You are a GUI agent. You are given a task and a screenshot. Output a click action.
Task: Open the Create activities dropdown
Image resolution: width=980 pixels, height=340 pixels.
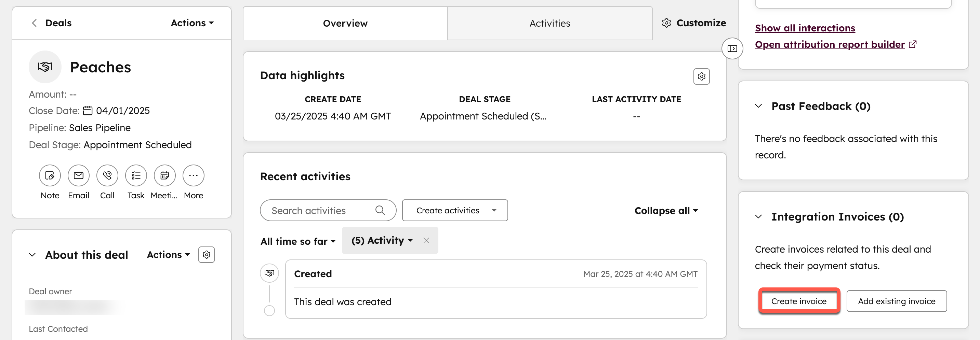tap(455, 210)
